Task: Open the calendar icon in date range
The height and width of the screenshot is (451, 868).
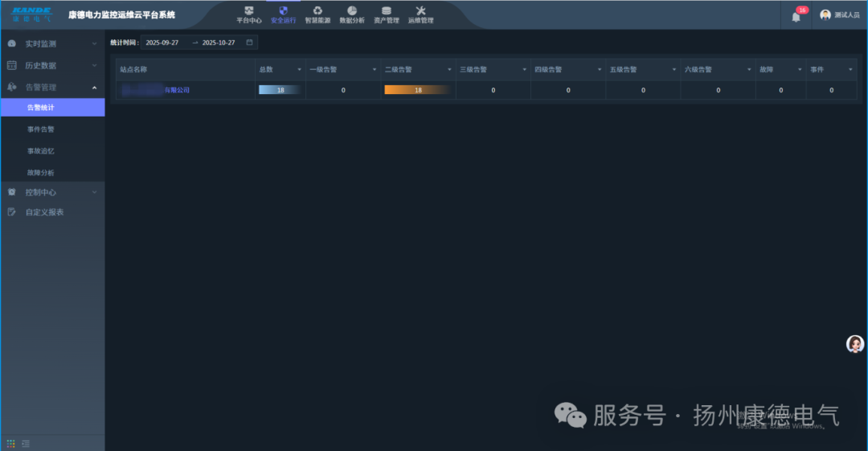Action: (x=250, y=42)
